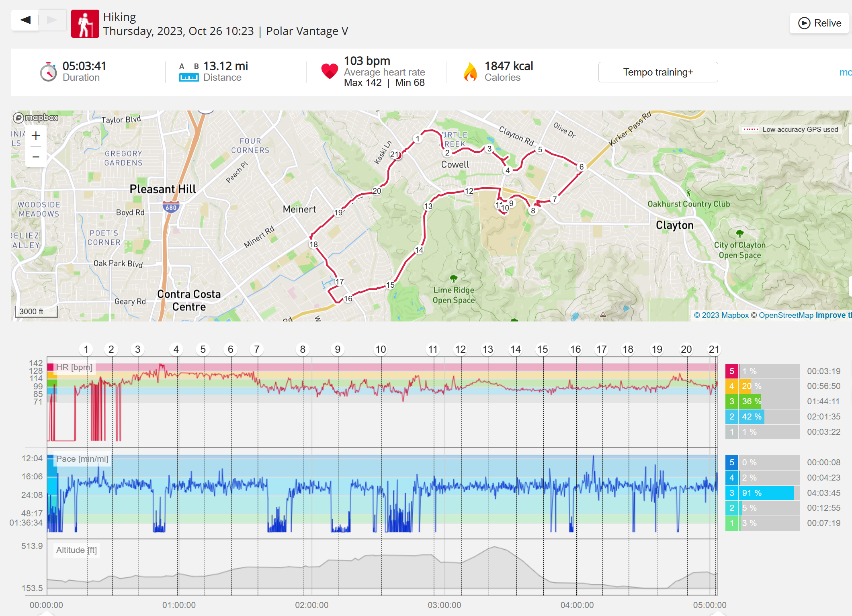Go to the previous training session arrow
This screenshot has width=852, height=616.
coord(25,20)
